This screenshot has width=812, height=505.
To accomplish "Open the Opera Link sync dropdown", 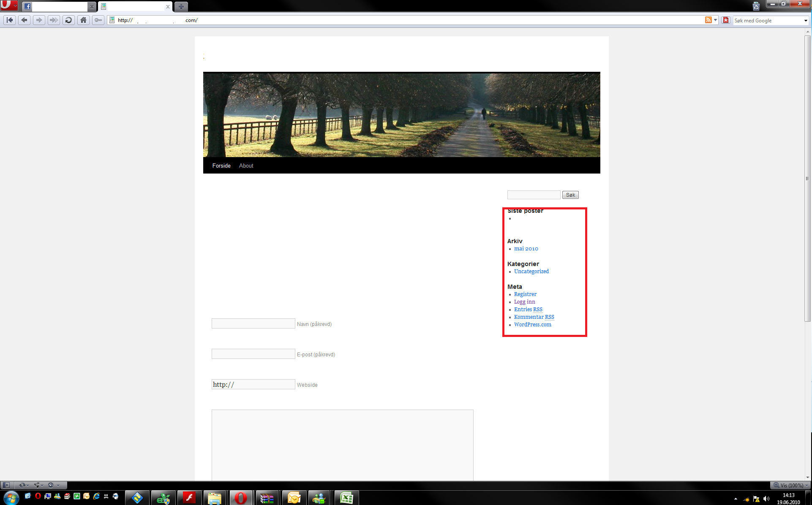I will coord(24,485).
